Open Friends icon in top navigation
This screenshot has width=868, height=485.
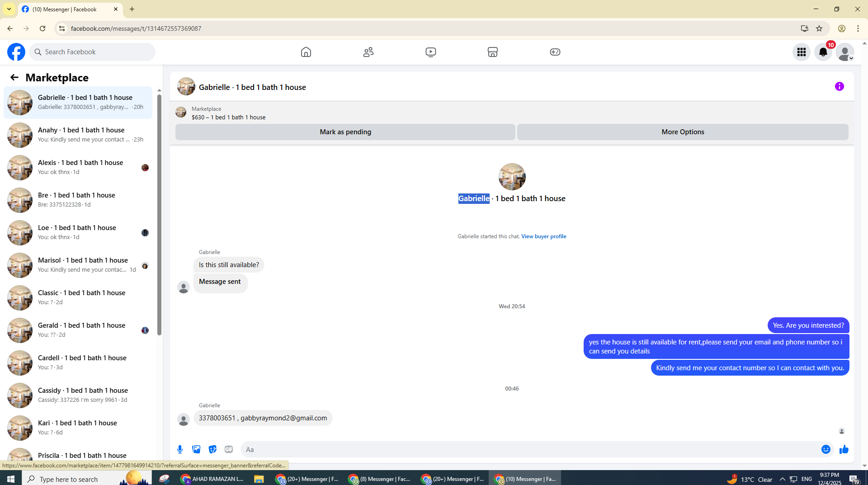pyautogui.click(x=368, y=52)
